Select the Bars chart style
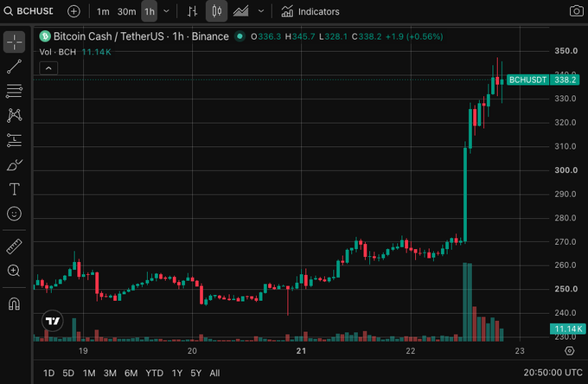The height and width of the screenshot is (384, 588). point(192,11)
